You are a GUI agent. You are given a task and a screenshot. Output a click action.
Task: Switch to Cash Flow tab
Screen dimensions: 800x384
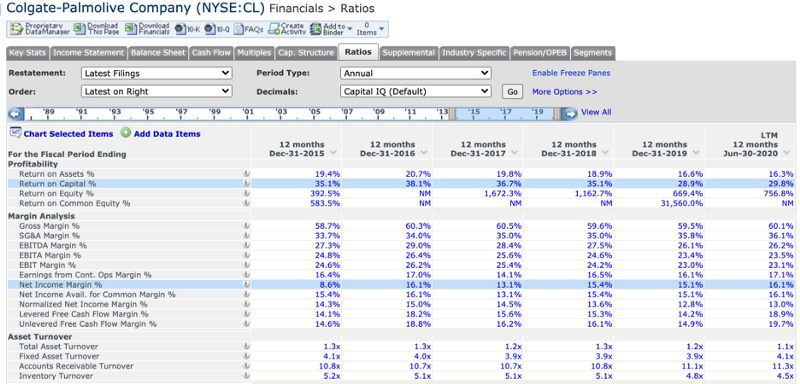pyautogui.click(x=211, y=53)
